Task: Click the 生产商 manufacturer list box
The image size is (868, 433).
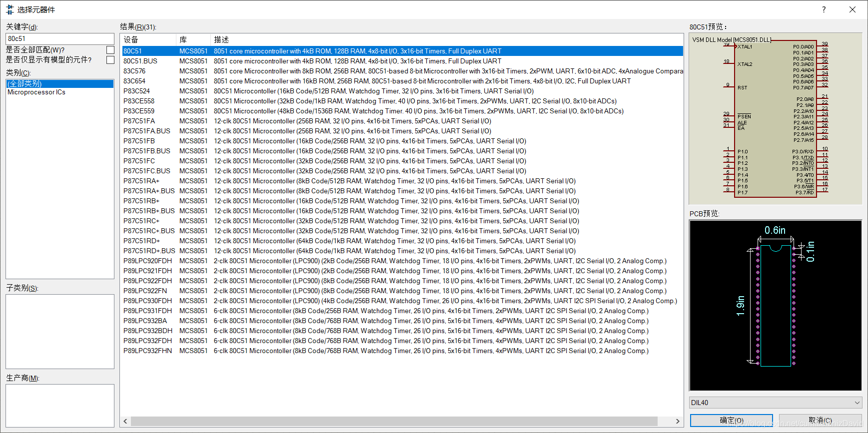Action: 60,406
